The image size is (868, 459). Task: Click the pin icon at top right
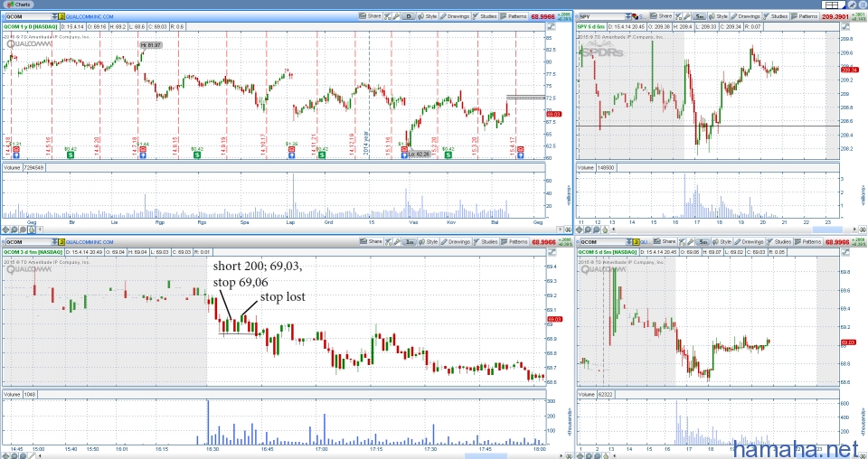(852, 5)
